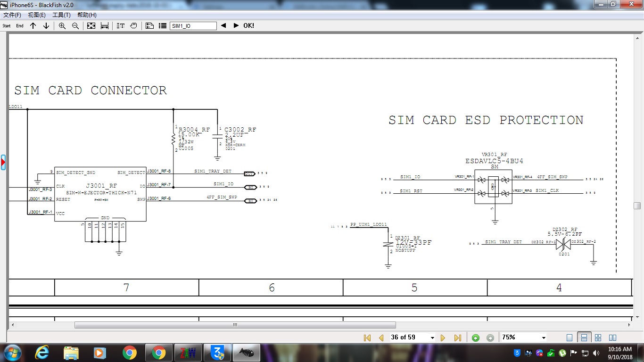Open the 75% zoom level dropdown
The image size is (644, 362).
544,338
